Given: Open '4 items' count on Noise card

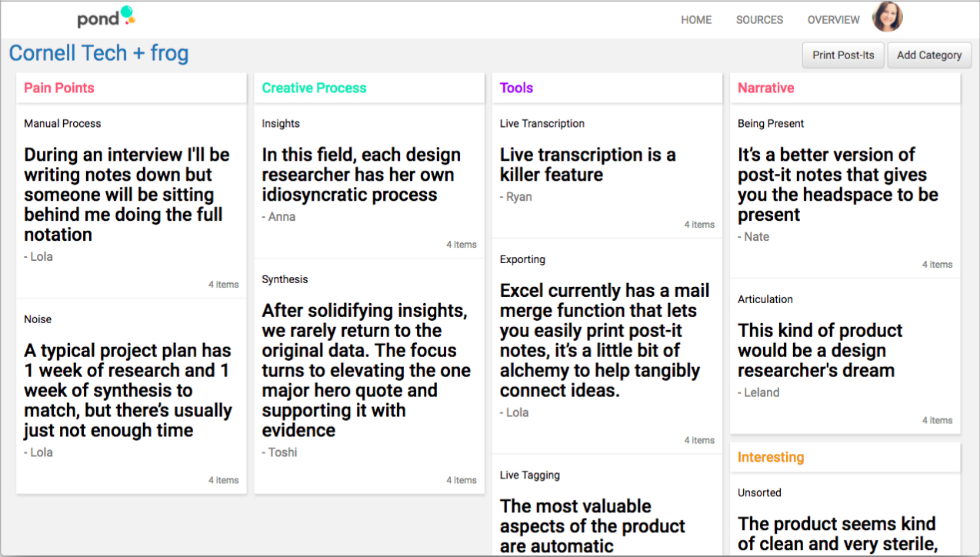Looking at the screenshot, I should click(x=224, y=480).
